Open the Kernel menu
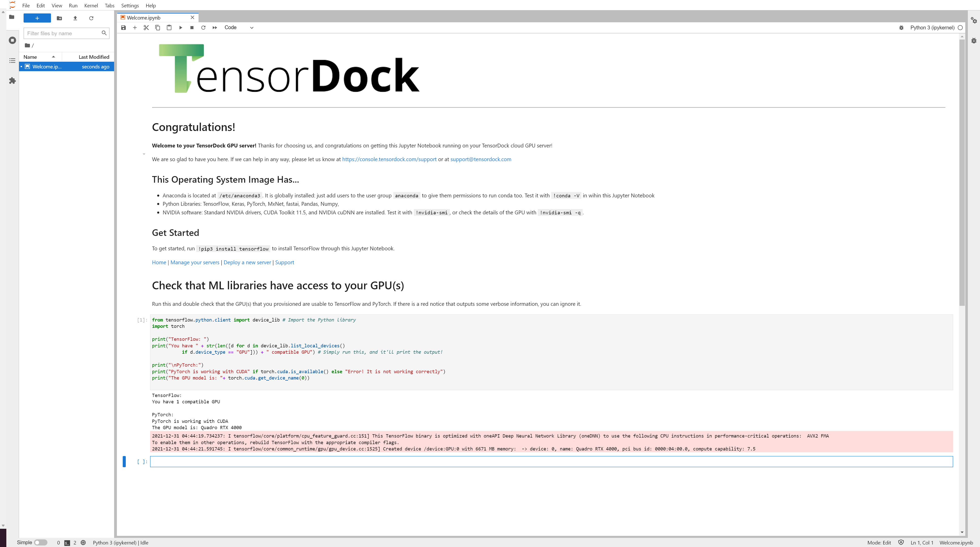 91,5
